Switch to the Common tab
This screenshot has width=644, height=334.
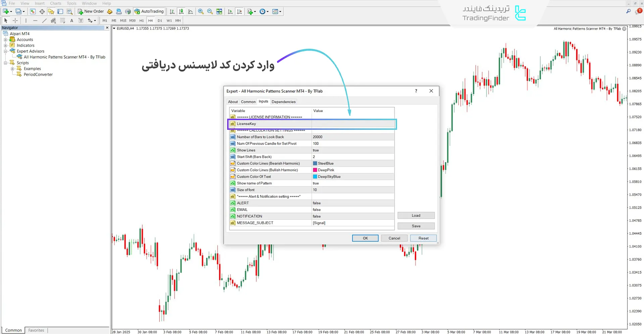(248, 102)
